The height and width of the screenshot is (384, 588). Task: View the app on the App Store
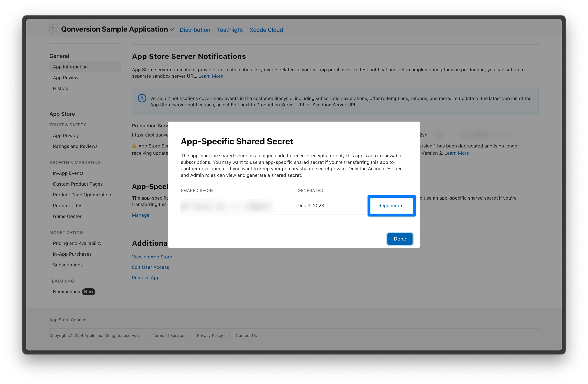152,257
